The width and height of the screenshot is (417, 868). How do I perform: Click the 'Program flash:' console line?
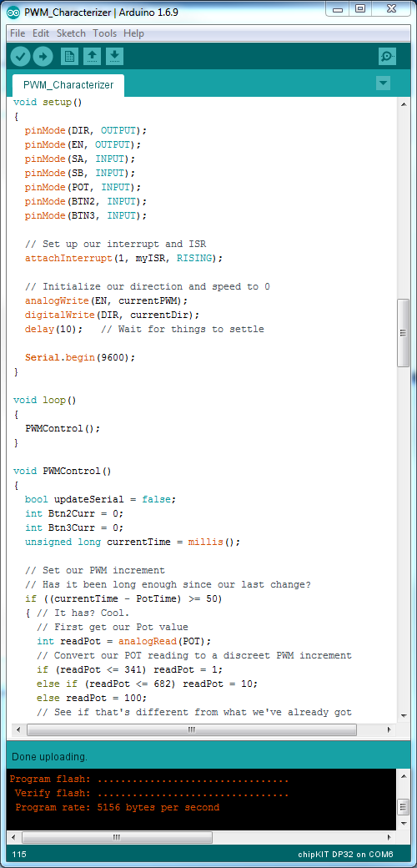point(149,780)
